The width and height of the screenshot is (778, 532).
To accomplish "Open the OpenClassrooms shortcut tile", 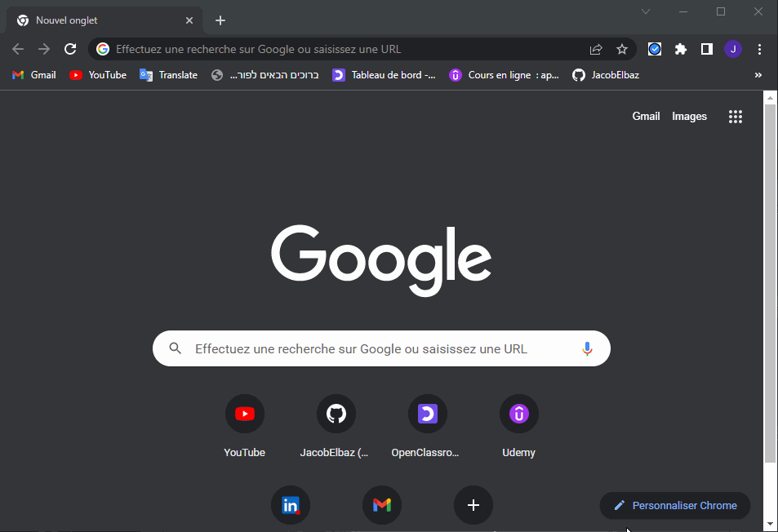I will click(427, 427).
